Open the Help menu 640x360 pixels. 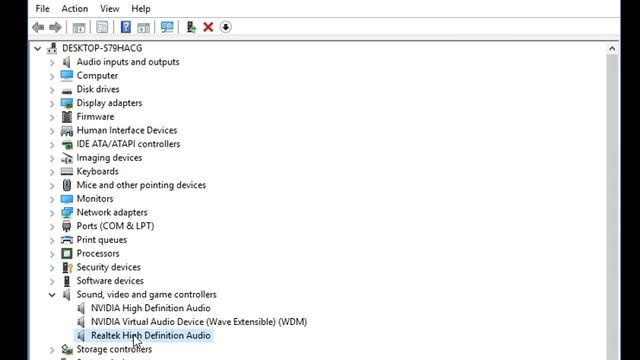141,9
